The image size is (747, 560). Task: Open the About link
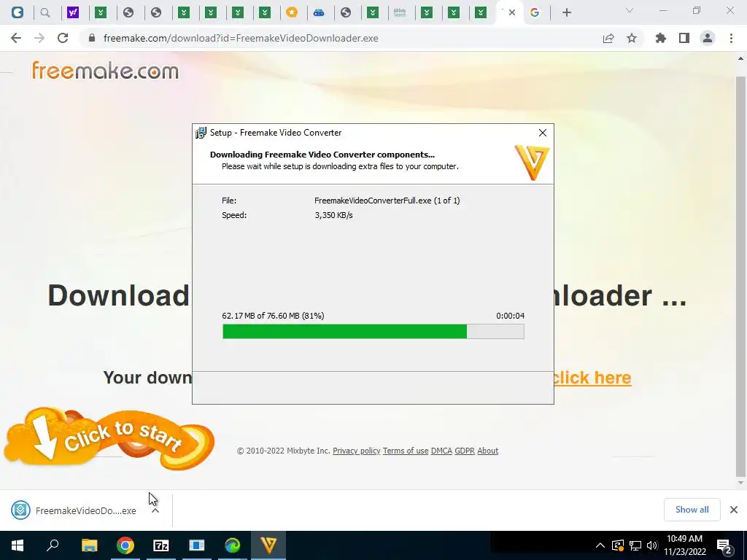coord(488,451)
